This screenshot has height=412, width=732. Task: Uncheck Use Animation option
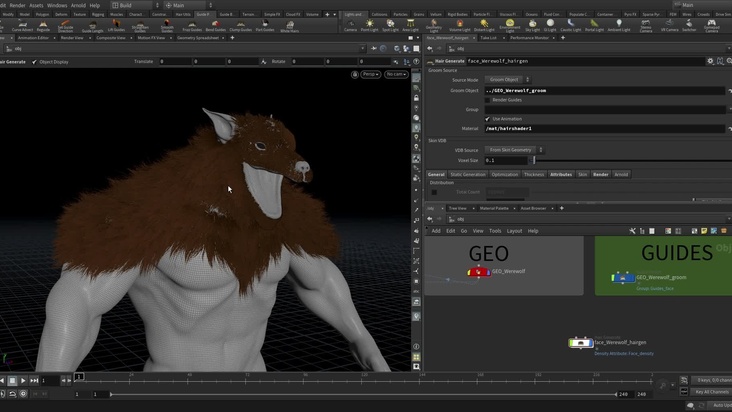(487, 119)
